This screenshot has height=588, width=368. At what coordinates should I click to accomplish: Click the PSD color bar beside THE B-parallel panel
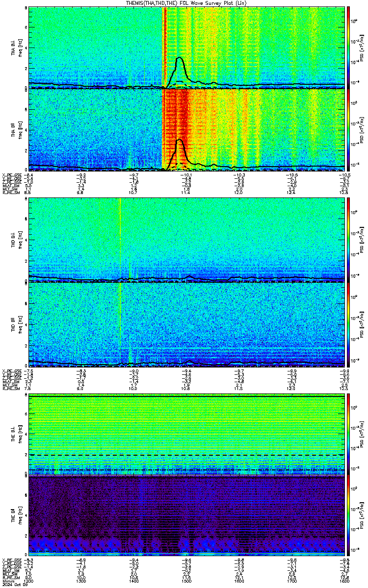[349, 516]
